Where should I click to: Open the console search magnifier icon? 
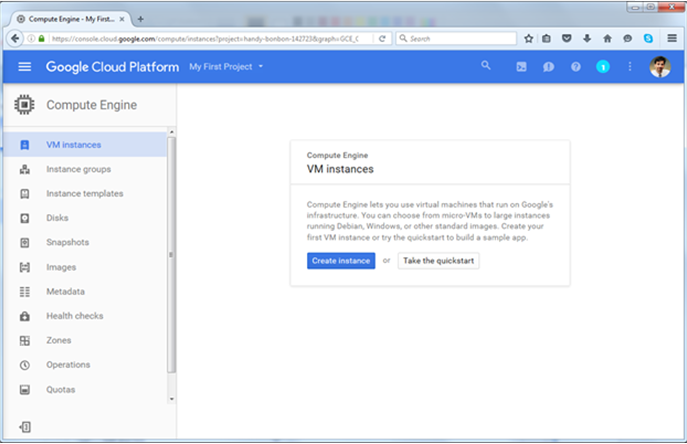pos(485,66)
